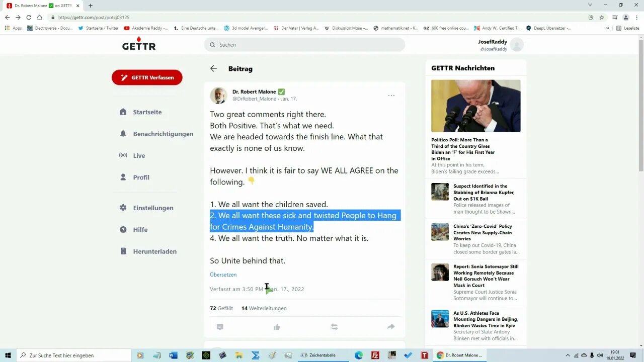This screenshot has height=362, width=644.
Task: Open the Akademie Raddy bookmark
Action: click(146, 28)
